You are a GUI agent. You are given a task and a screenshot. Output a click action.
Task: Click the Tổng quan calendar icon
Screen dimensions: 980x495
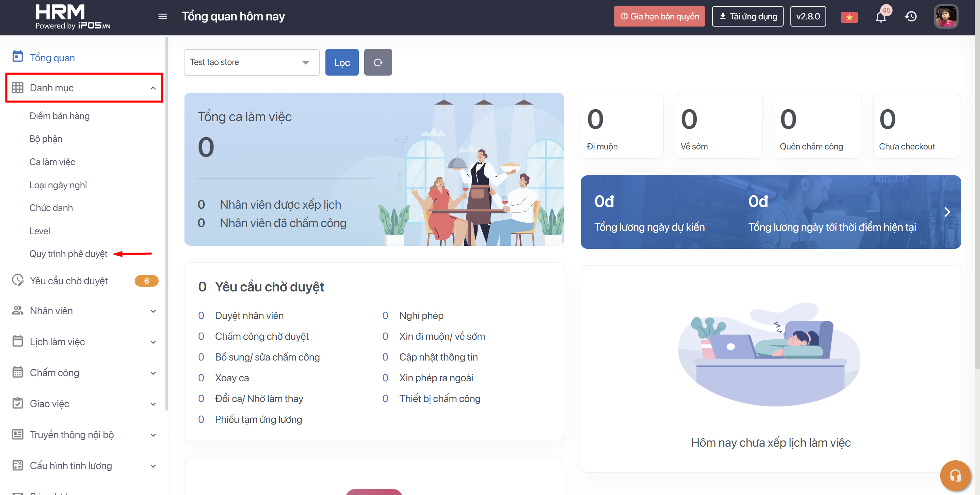[x=17, y=57]
